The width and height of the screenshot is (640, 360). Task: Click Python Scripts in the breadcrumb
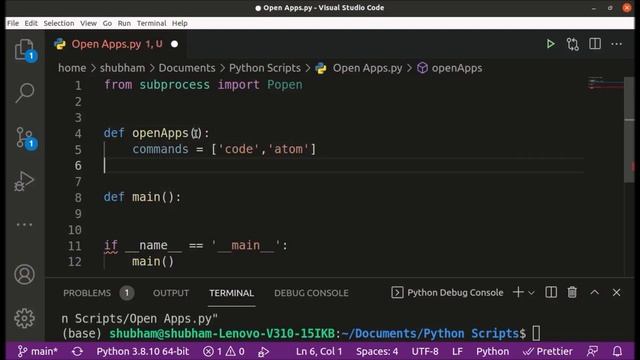[x=264, y=68]
